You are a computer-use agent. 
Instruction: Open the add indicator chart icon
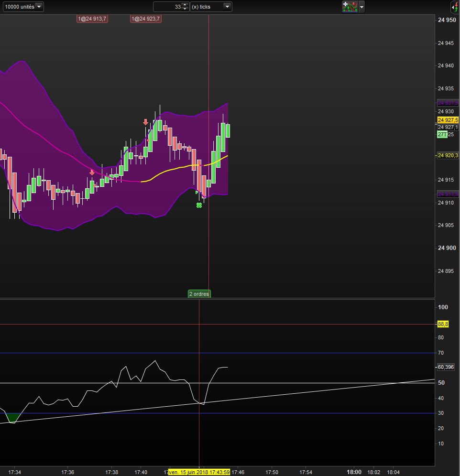[350, 7]
